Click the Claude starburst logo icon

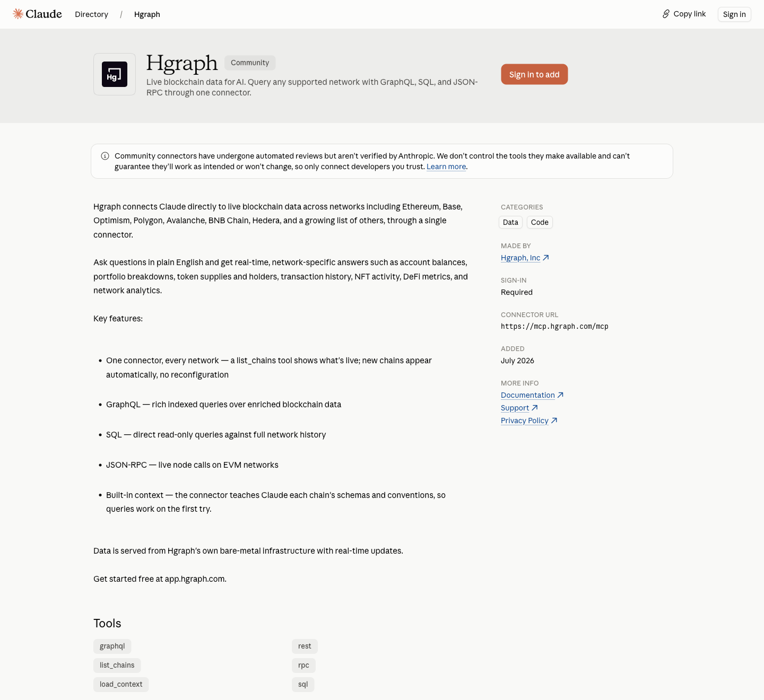pos(18,14)
